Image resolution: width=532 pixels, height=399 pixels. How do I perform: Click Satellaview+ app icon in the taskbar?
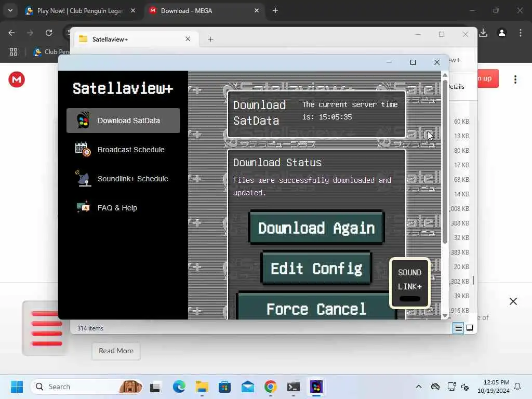(316, 387)
